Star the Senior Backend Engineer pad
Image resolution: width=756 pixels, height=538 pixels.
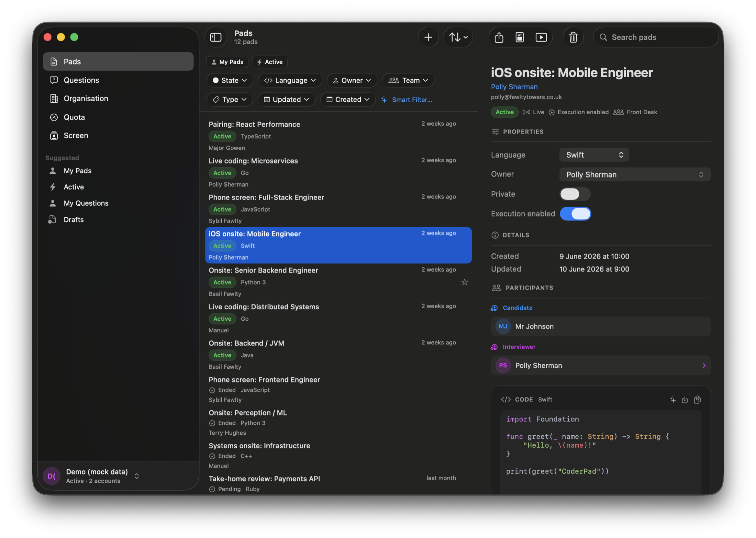464,282
